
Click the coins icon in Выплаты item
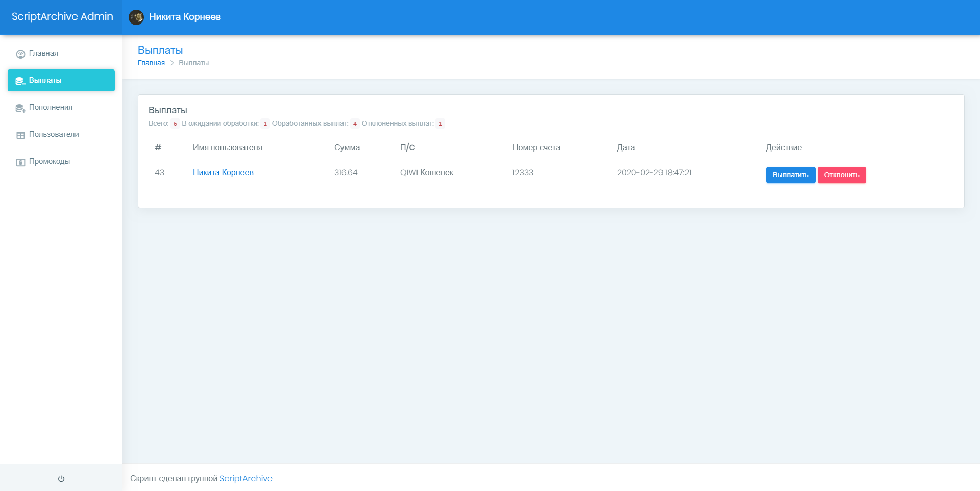[x=20, y=81]
